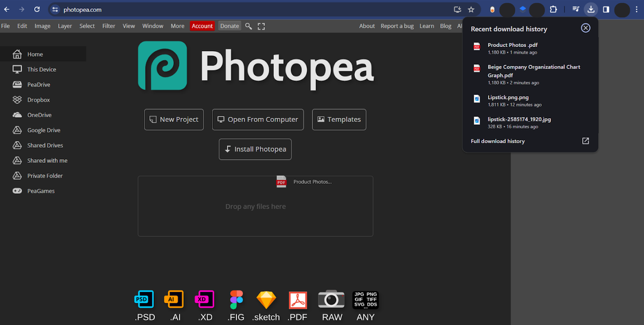Open Product Photos .pdf download entry

pos(530,49)
